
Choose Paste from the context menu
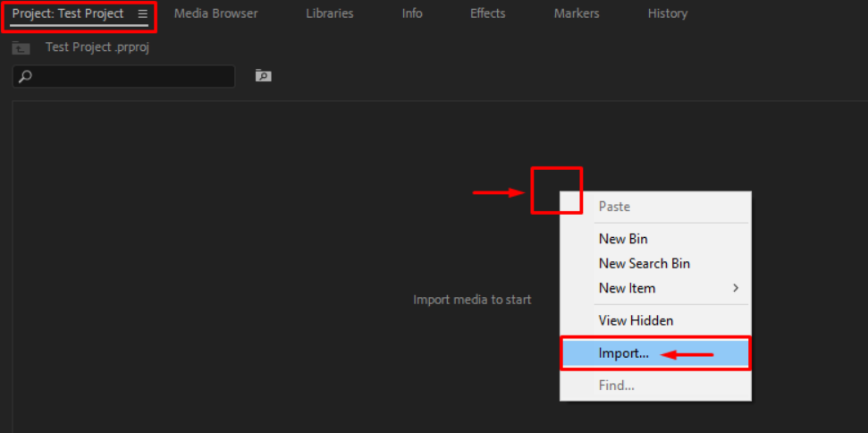[x=656, y=207]
